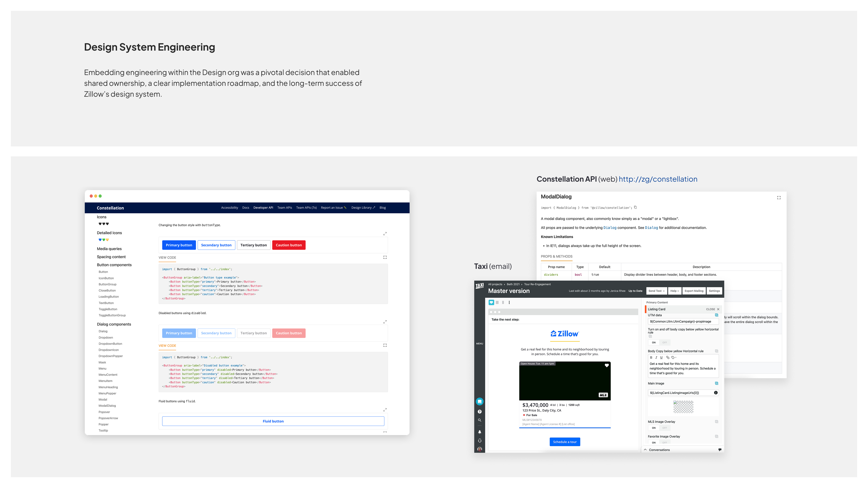The height and width of the screenshot is (488, 868).
Task: Open the Help dropdown in Taxi
Action: pos(675,291)
